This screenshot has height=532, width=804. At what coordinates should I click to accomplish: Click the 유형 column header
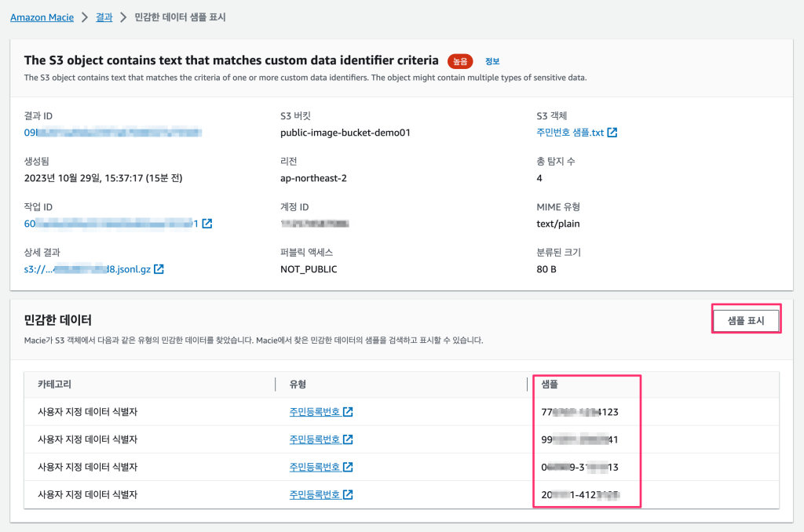(298, 384)
